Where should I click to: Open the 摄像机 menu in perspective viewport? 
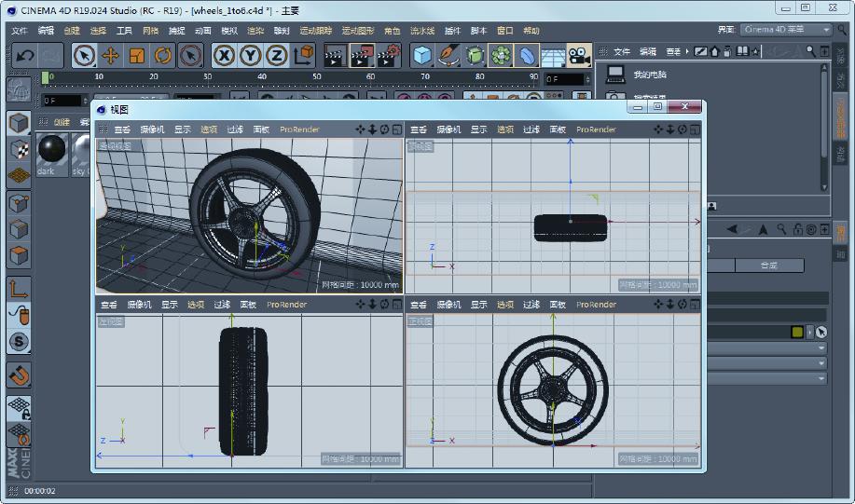pyautogui.click(x=151, y=129)
